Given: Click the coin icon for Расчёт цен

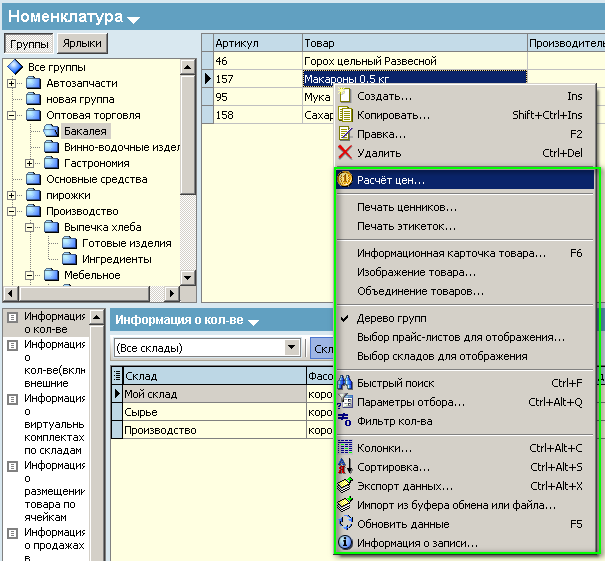Looking at the screenshot, I should pyautogui.click(x=345, y=179).
